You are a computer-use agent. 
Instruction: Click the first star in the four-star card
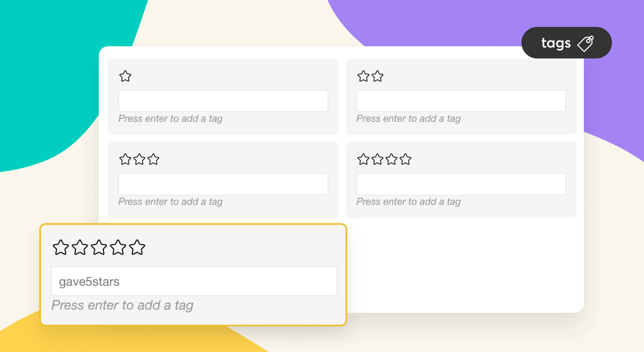[363, 159]
